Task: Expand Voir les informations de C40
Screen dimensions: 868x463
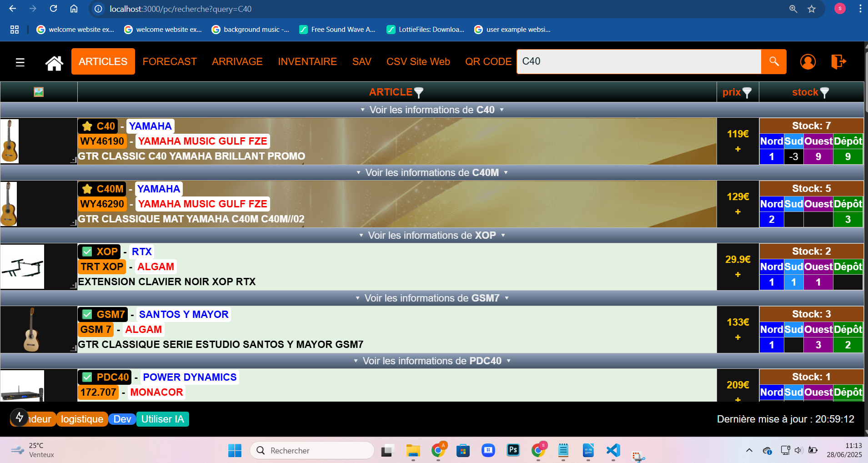Action: click(431, 110)
